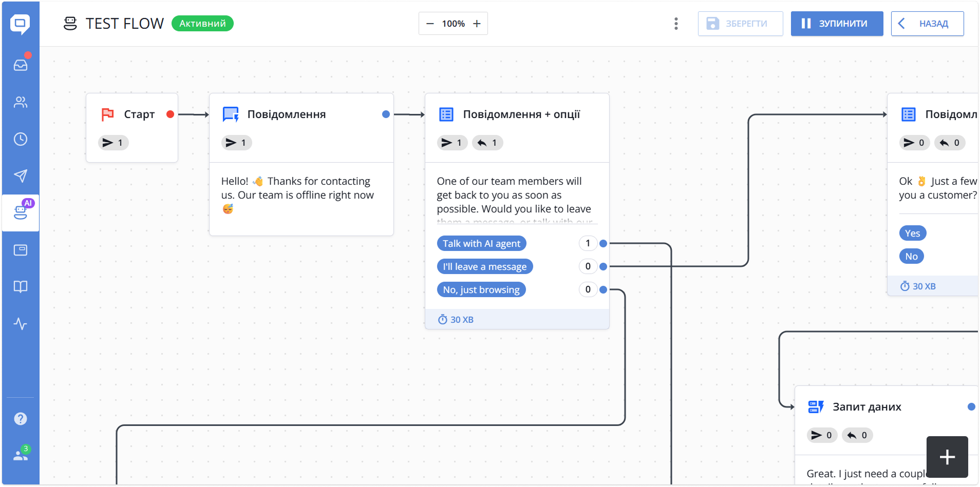Click the teammates icon with badge 3
980x487 pixels.
tap(21, 454)
